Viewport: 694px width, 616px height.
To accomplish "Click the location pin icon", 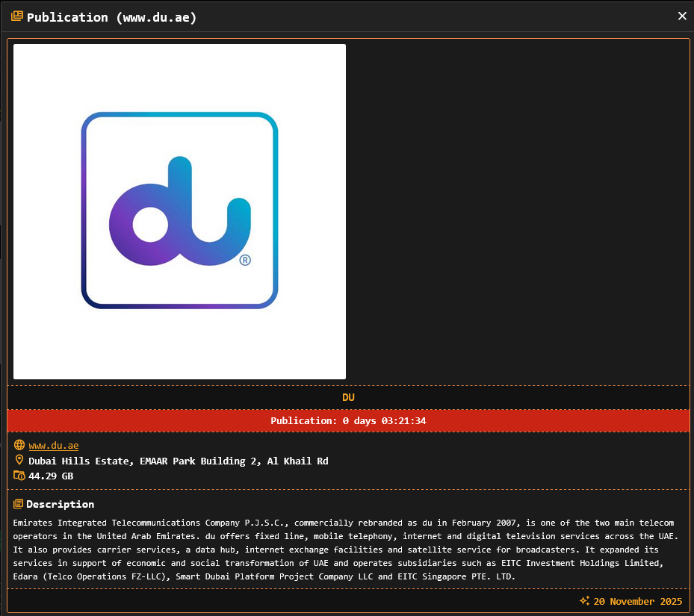I will click(x=19, y=461).
